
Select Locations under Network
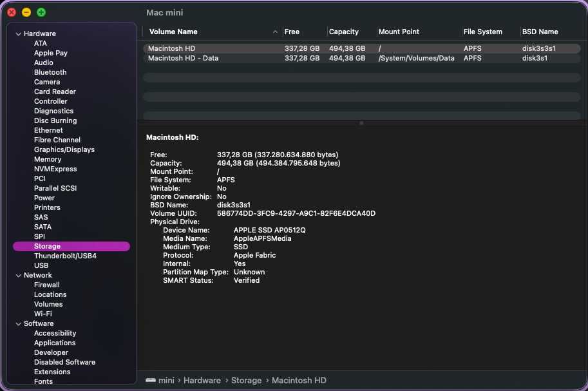pyautogui.click(x=50, y=295)
